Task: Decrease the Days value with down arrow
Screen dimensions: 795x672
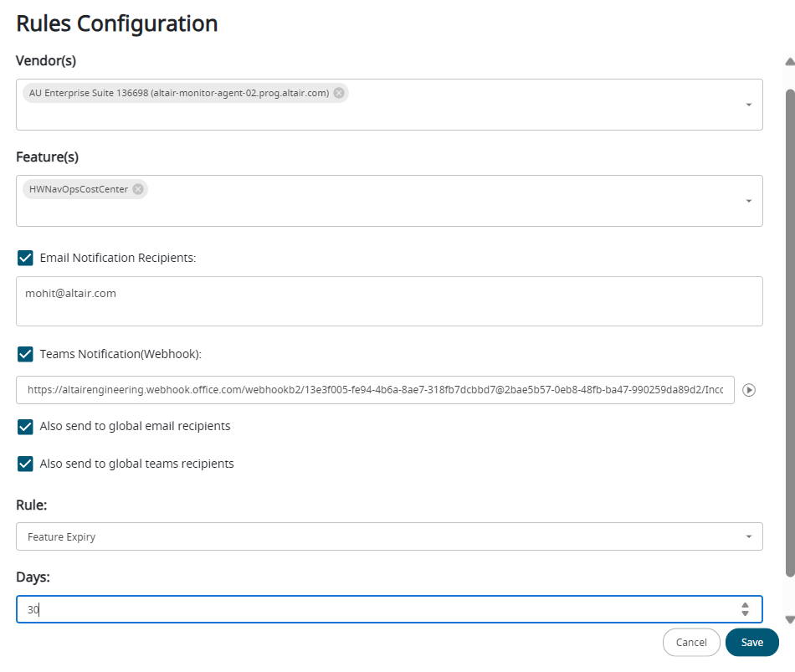Action: coord(745,613)
